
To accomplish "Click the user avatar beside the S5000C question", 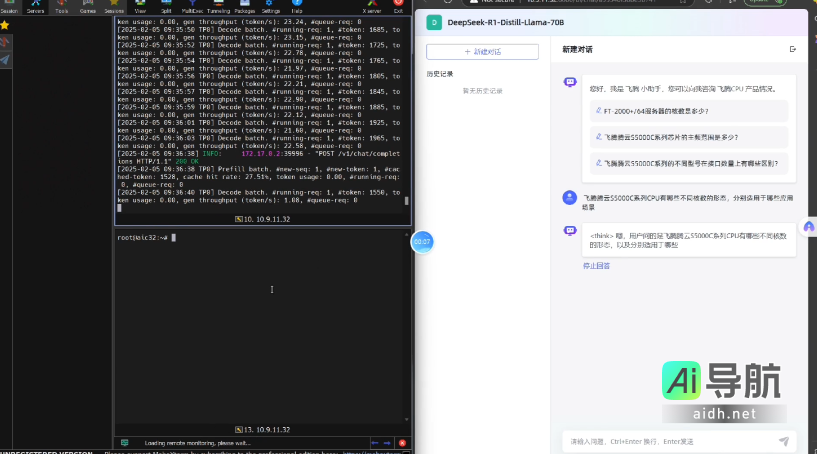I will pos(570,198).
